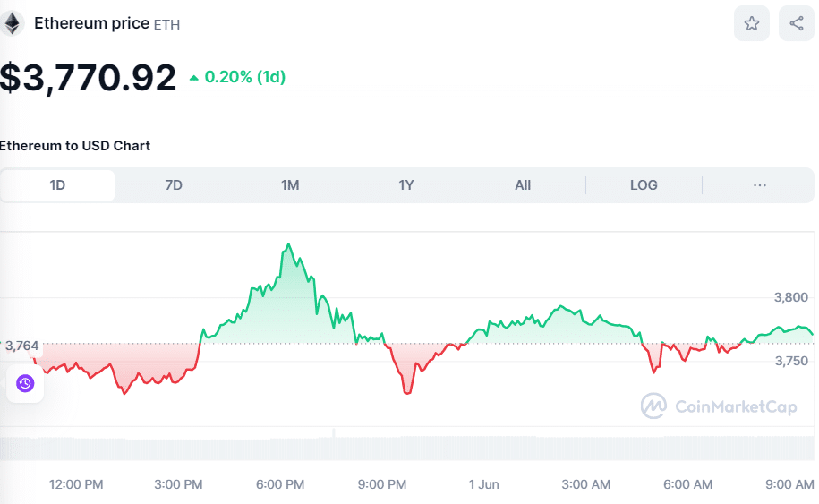Screen dimensions: 819x504
Task: Click the 3,800 y-axis price label
Action: point(790,297)
